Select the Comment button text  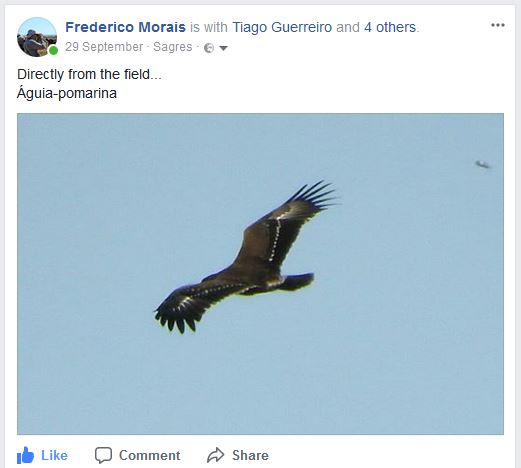click(x=150, y=455)
